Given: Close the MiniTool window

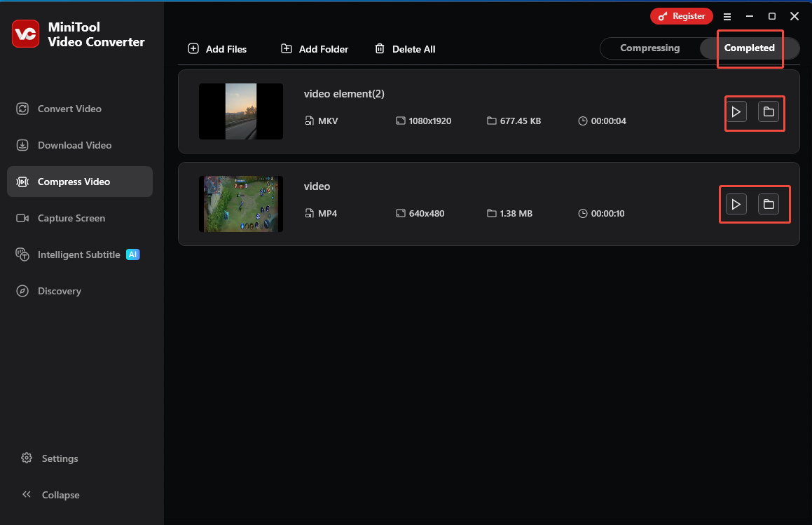Looking at the screenshot, I should (x=794, y=17).
